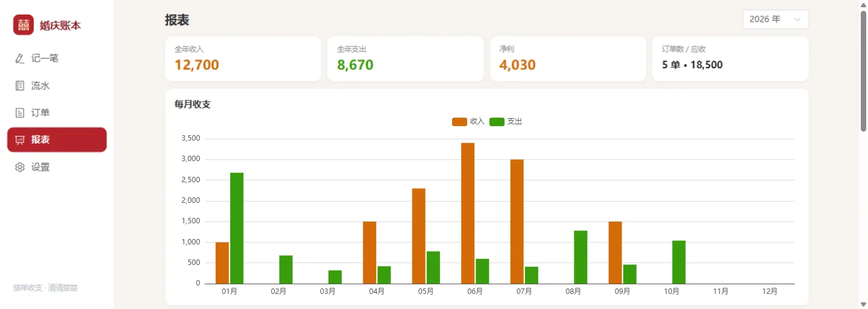868x309 pixels.
Task: Click the red 囍 app logo icon
Action: point(24,25)
